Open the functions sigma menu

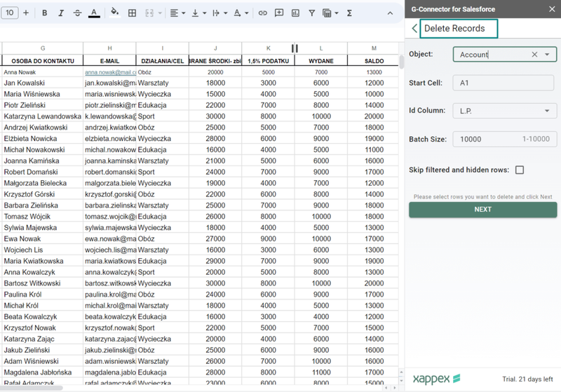coord(349,13)
